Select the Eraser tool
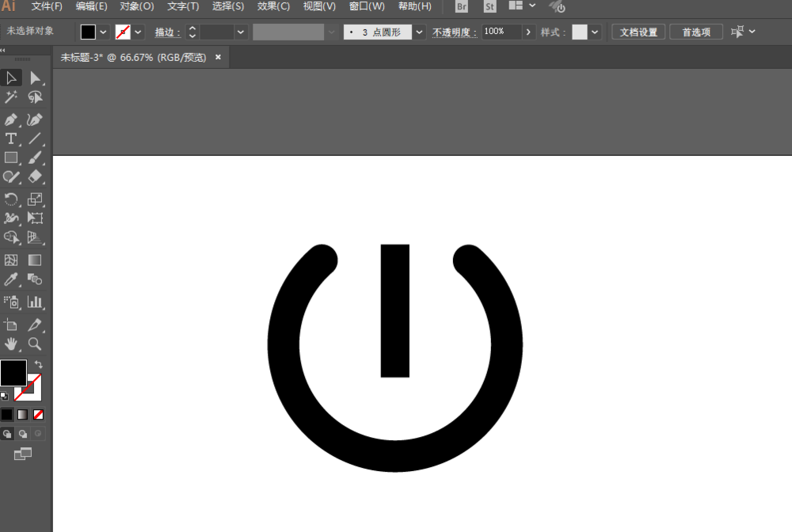Image resolution: width=792 pixels, height=532 pixels. (35, 177)
